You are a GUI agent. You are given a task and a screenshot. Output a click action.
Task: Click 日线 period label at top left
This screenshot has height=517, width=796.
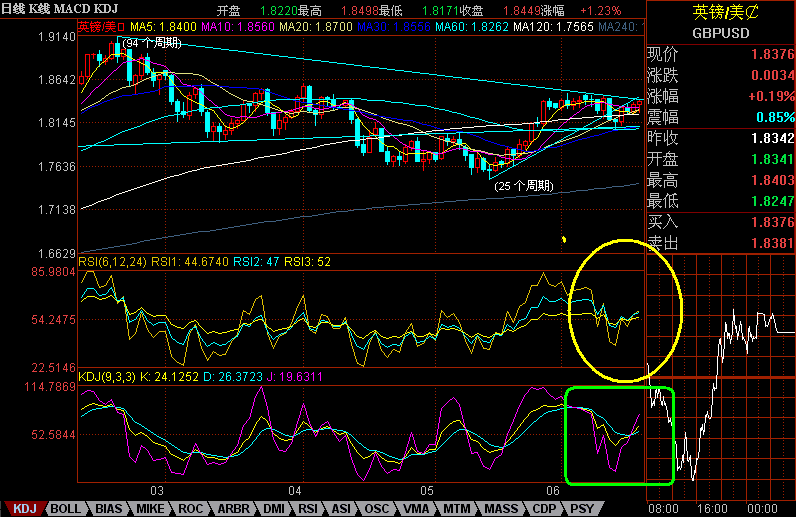pos(15,8)
